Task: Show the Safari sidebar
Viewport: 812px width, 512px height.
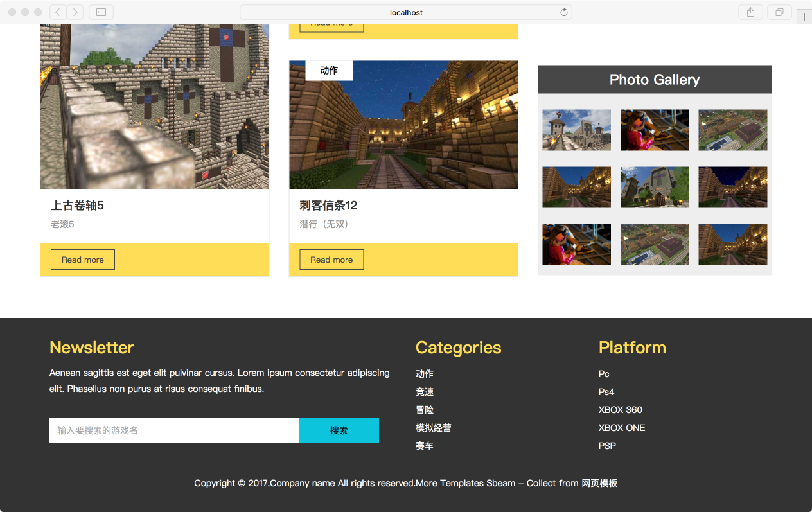Action: click(101, 12)
